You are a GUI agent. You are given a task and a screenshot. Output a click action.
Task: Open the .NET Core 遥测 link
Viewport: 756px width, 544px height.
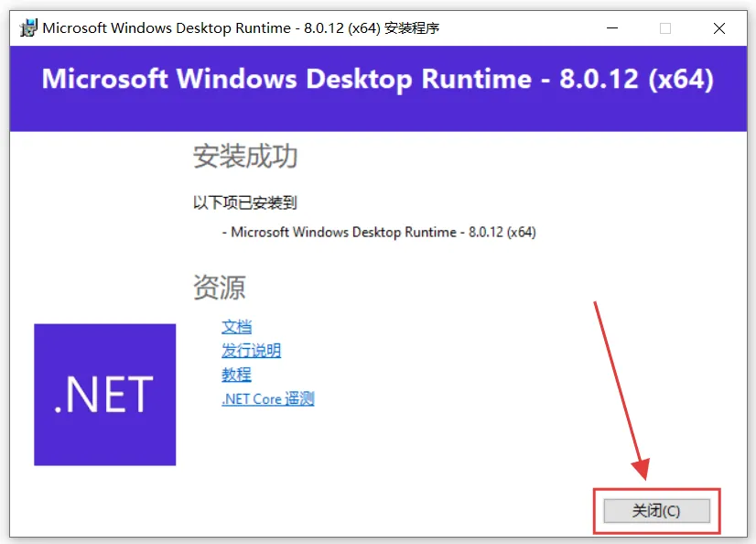[x=268, y=398]
